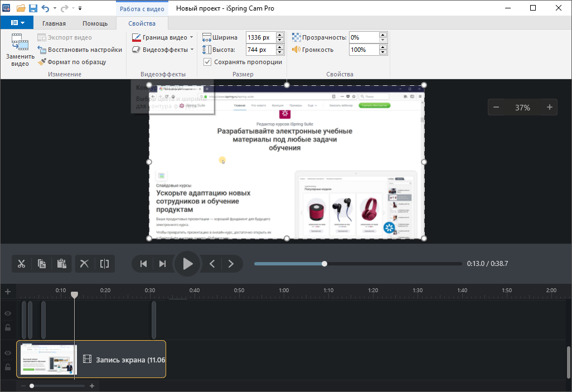The height and width of the screenshot is (392, 572).
Task: Click the playback progress slider handle
Action: click(324, 264)
